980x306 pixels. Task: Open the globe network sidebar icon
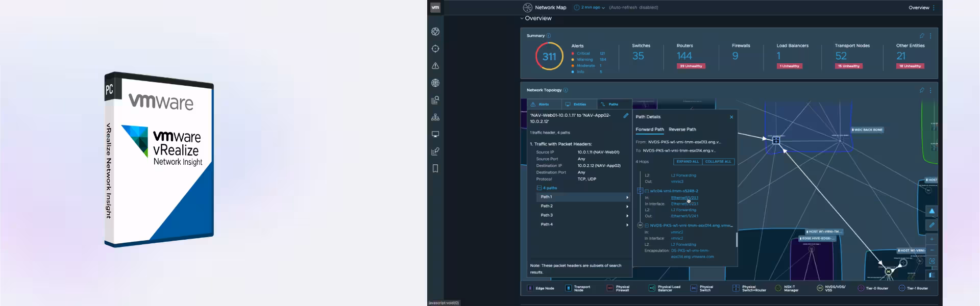click(x=435, y=83)
